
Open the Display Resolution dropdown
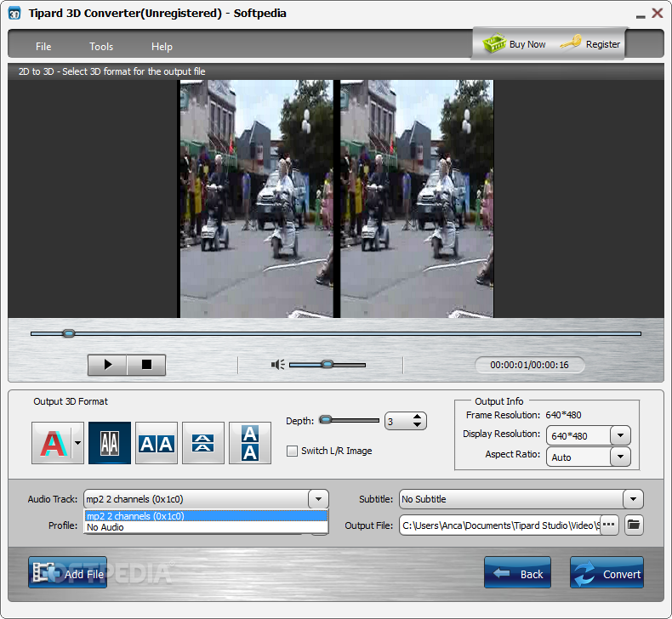point(620,435)
